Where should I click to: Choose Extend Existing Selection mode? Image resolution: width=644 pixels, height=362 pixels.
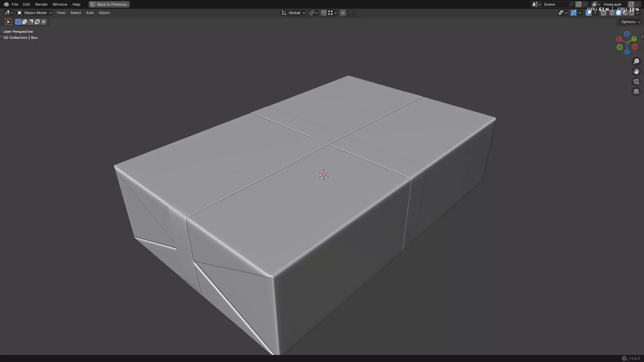[x=24, y=22]
